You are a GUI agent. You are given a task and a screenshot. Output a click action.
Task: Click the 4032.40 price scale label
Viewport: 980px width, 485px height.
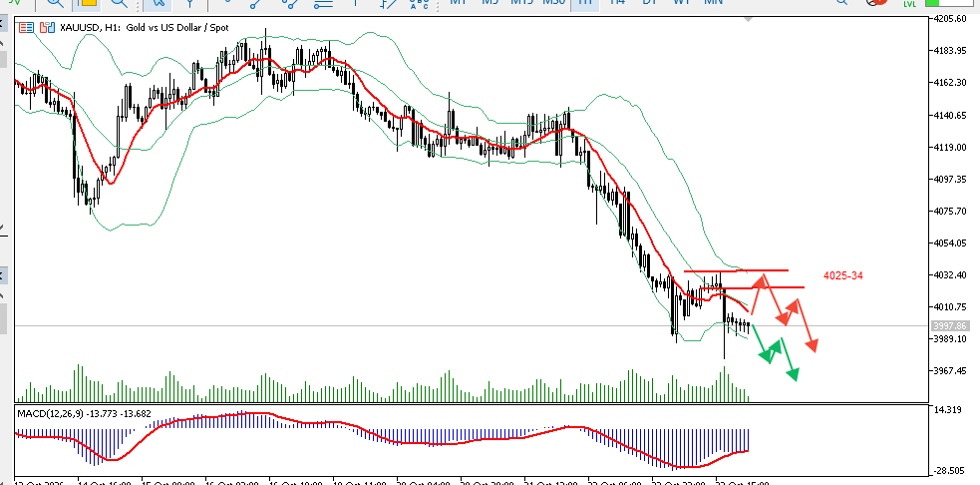tap(951, 274)
